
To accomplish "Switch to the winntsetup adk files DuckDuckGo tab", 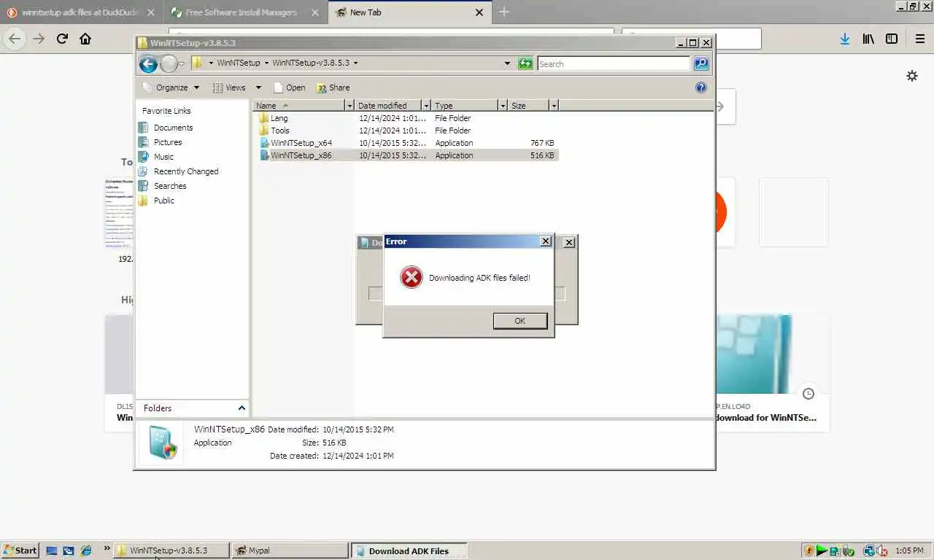I will [x=79, y=12].
